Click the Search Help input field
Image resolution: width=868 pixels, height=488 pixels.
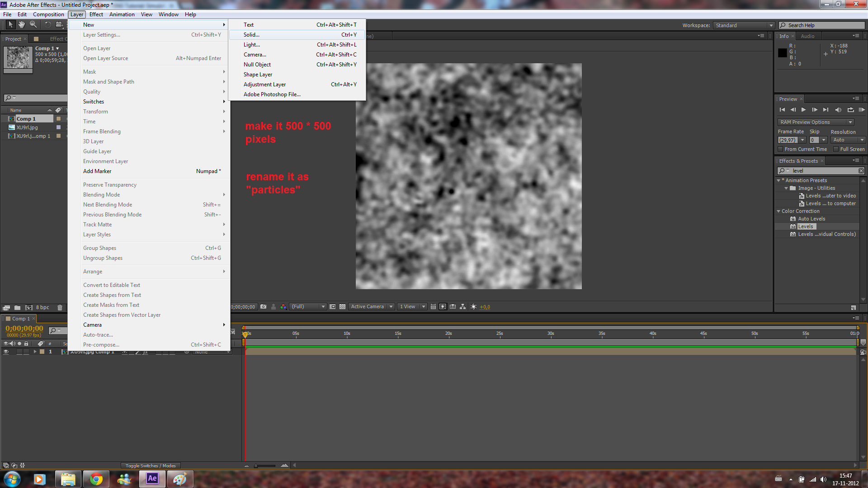(x=822, y=25)
